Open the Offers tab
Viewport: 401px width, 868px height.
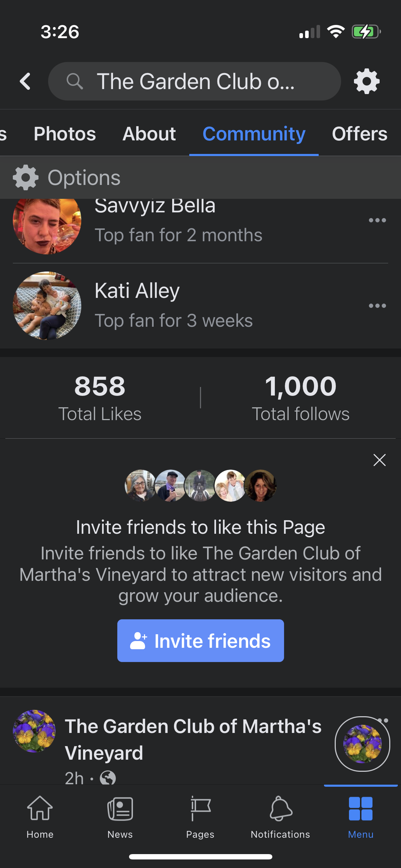pos(359,134)
